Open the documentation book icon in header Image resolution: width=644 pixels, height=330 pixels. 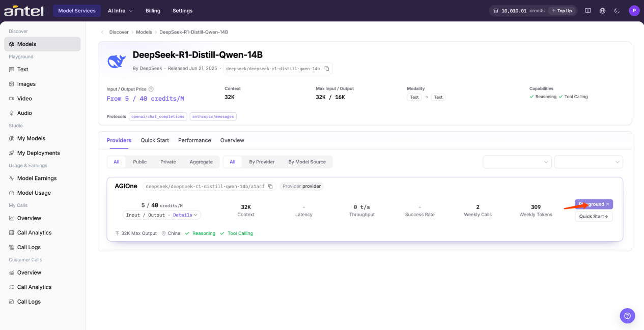tap(588, 11)
